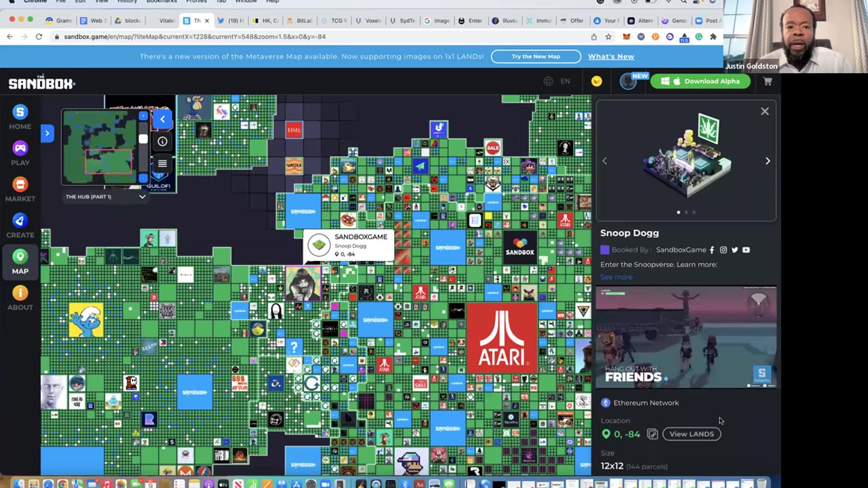Switch to the BitLab browser tab
Viewport: 868px width, 488px height.
coord(299,20)
